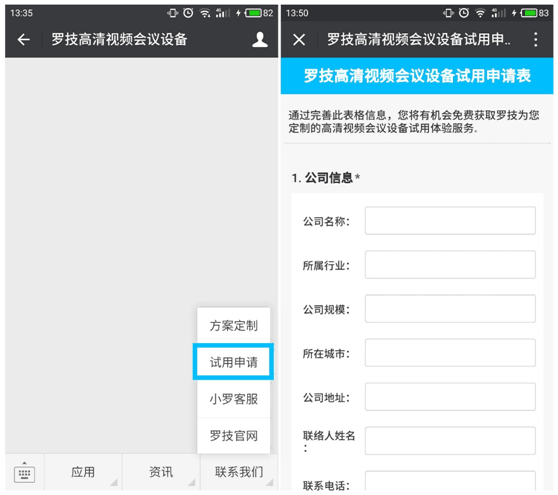Click the 公司名称 input field
Viewport: 558px width, 495px height.
(x=450, y=221)
